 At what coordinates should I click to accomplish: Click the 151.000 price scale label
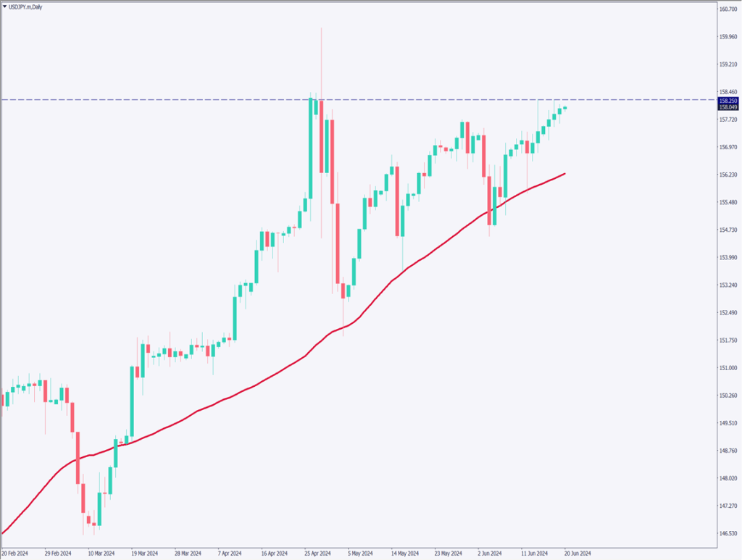(728, 368)
